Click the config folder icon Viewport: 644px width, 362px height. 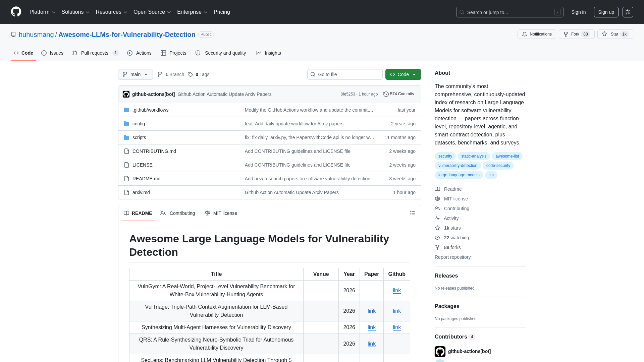coord(126,124)
